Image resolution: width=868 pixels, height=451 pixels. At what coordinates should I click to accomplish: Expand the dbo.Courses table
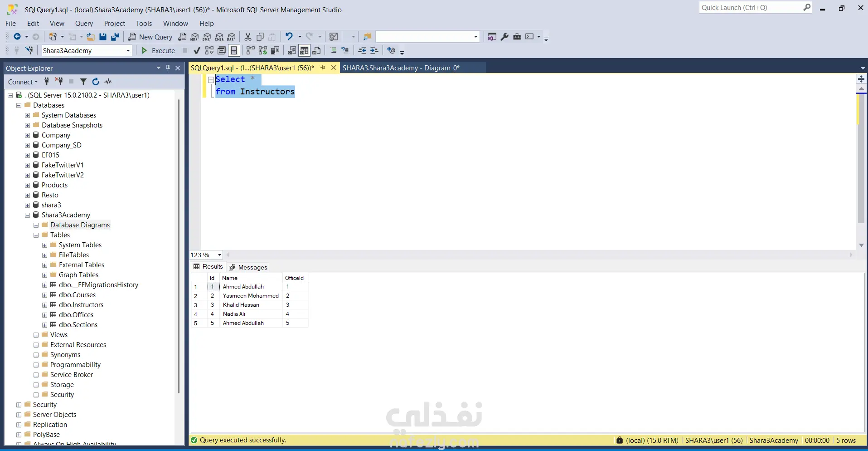click(x=45, y=295)
